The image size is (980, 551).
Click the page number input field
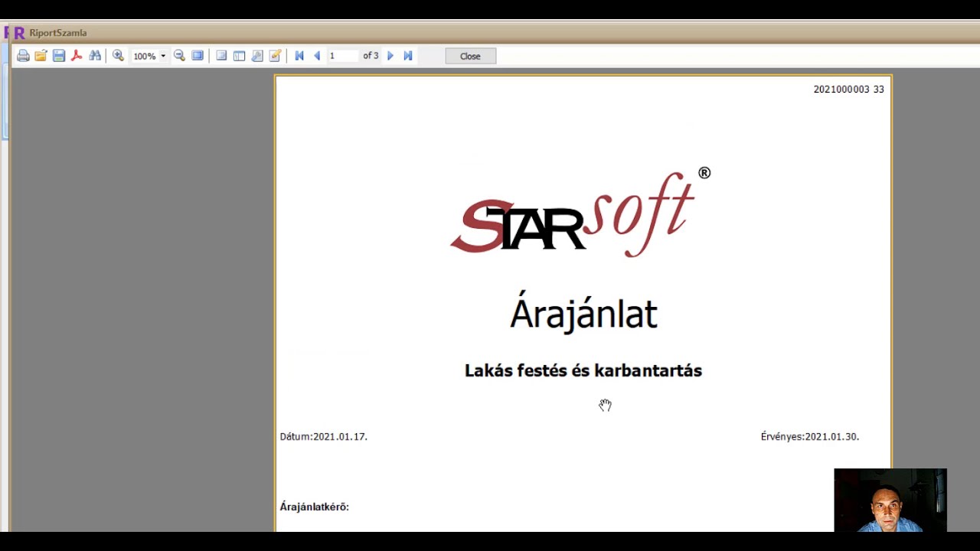coord(343,56)
